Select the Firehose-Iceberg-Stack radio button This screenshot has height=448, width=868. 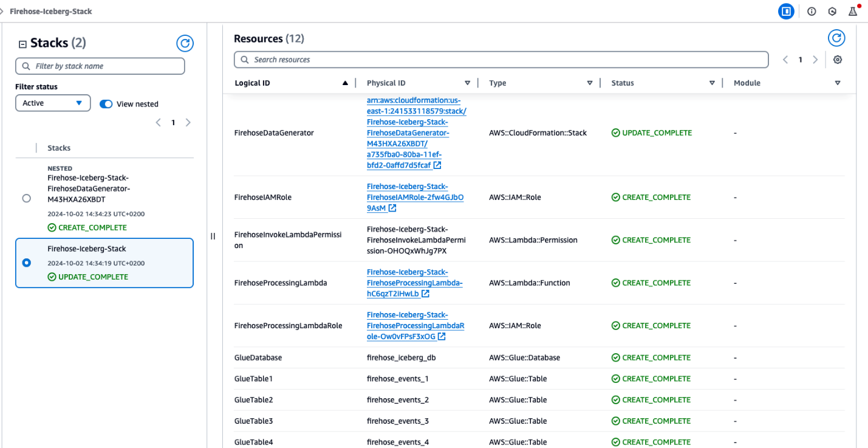click(x=26, y=263)
